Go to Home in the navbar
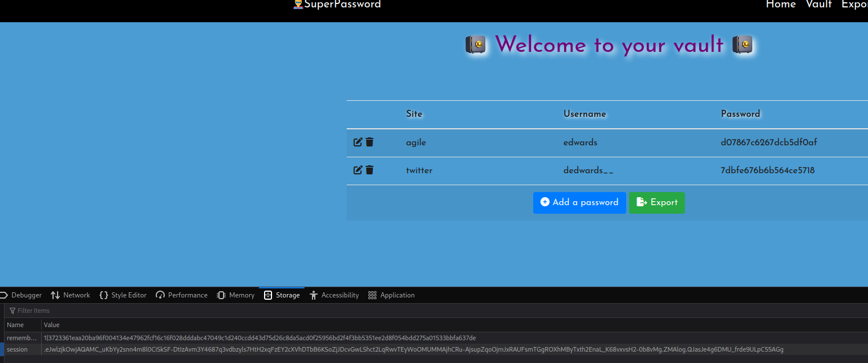This screenshot has height=363, width=868. [x=780, y=5]
